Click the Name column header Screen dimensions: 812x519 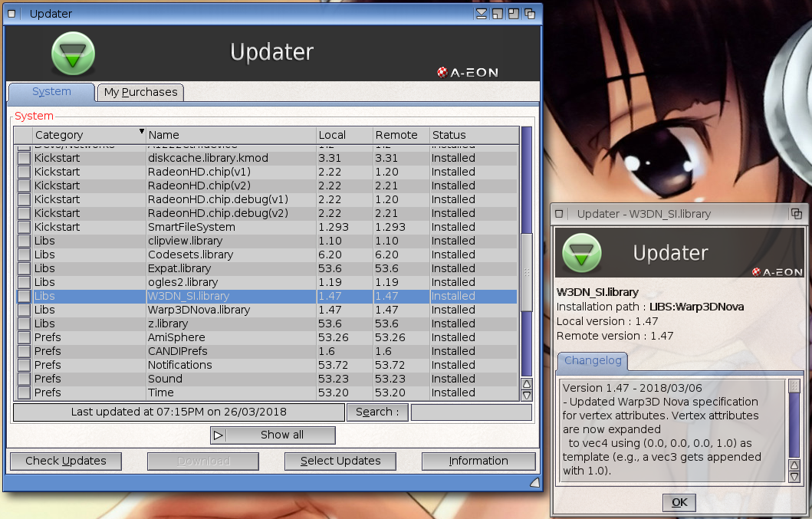tap(231, 135)
